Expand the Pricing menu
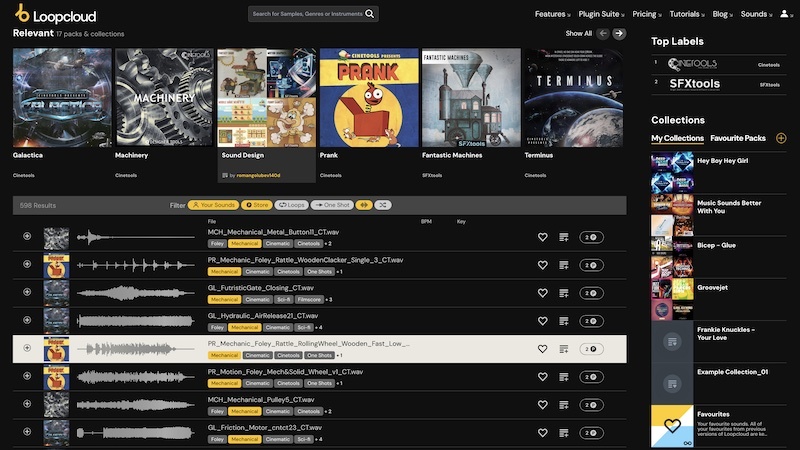 pos(646,14)
